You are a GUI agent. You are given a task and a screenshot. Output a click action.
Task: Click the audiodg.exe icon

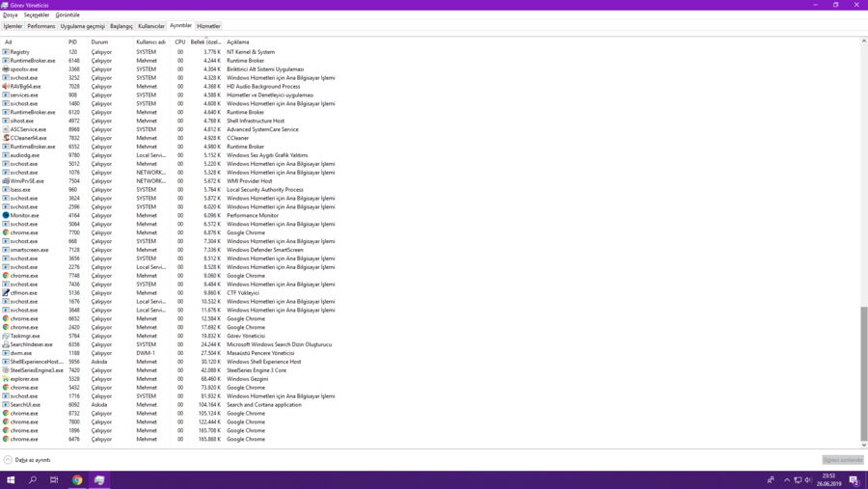[6, 155]
